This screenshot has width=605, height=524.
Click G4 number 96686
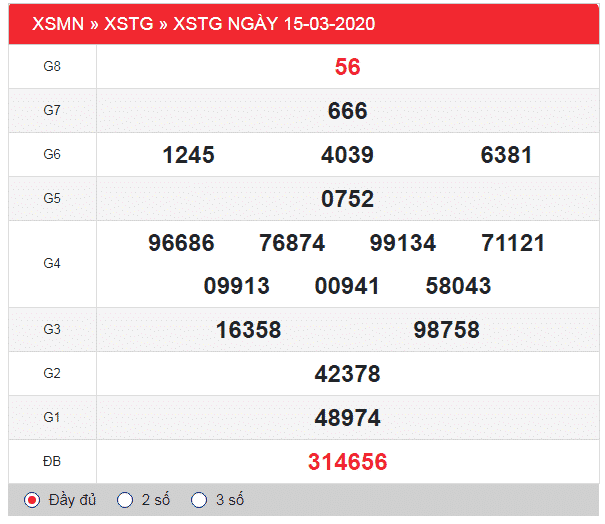[180, 243]
